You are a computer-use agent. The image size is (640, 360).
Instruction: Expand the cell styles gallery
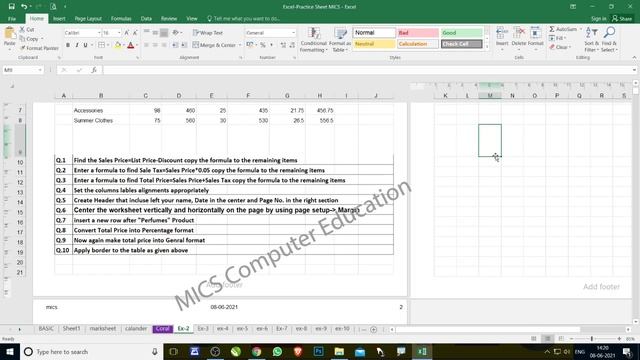point(487,47)
